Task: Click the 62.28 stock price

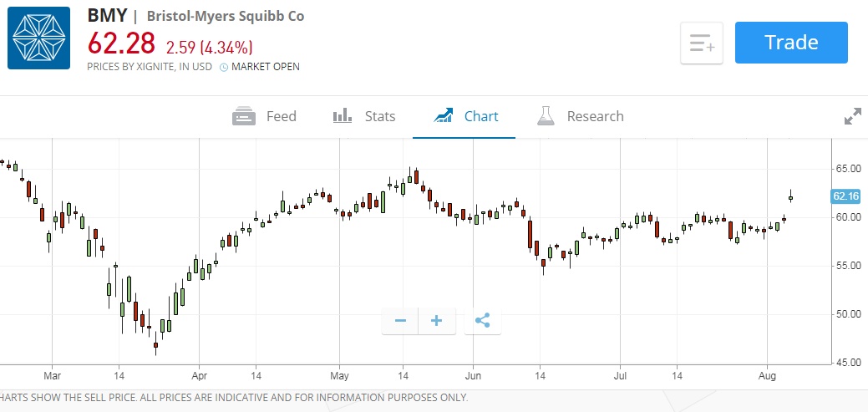Action: (x=123, y=43)
